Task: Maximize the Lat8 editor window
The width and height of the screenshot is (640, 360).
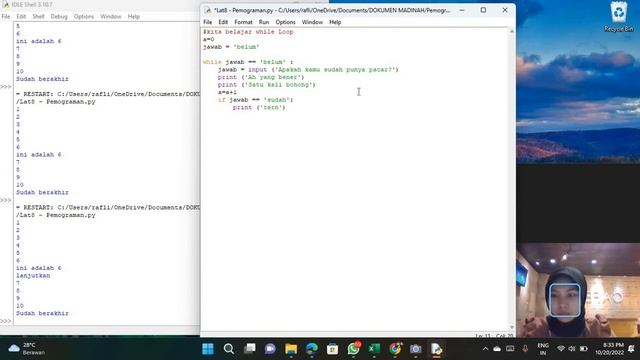Action: click(483, 10)
